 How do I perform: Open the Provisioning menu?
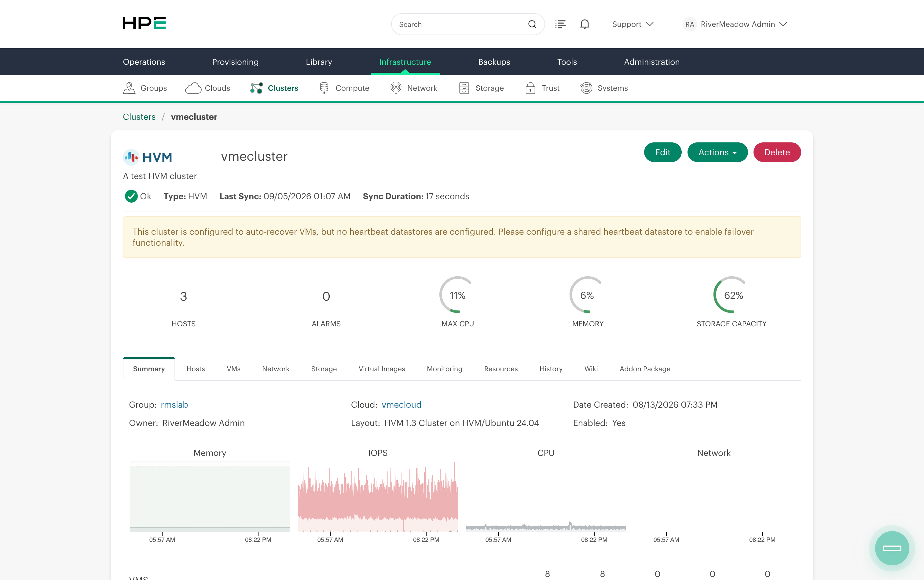tap(235, 62)
